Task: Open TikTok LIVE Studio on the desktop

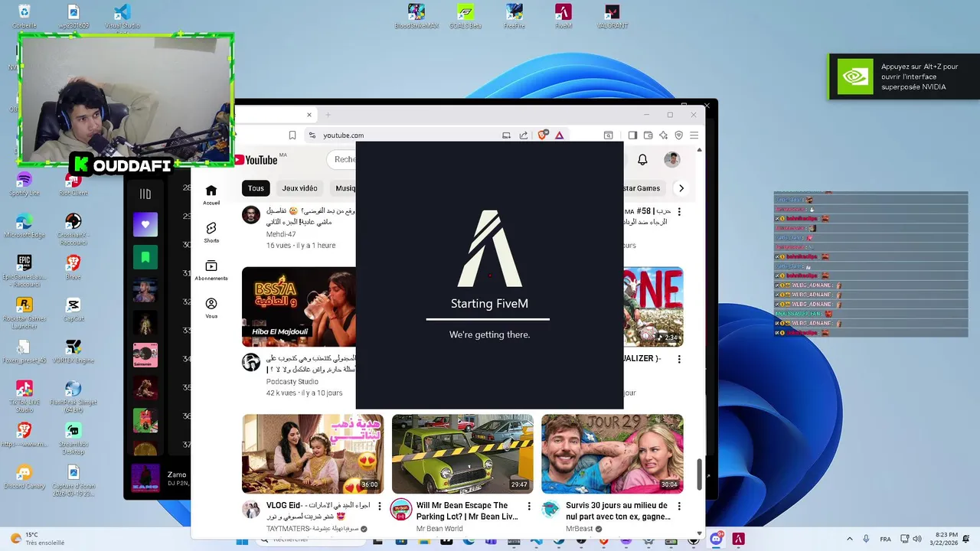Action: [24, 396]
